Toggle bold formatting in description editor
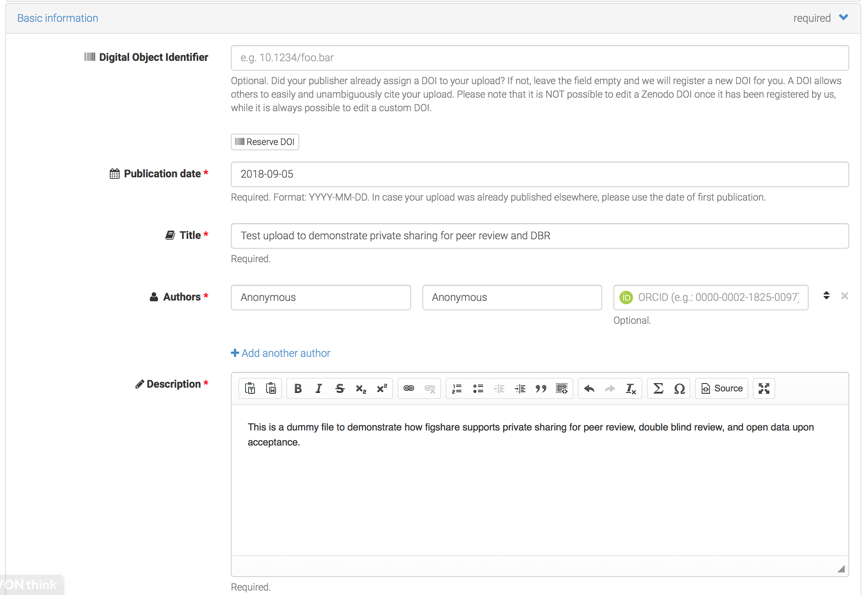The width and height of the screenshot is (868, 595). [298, 388]
